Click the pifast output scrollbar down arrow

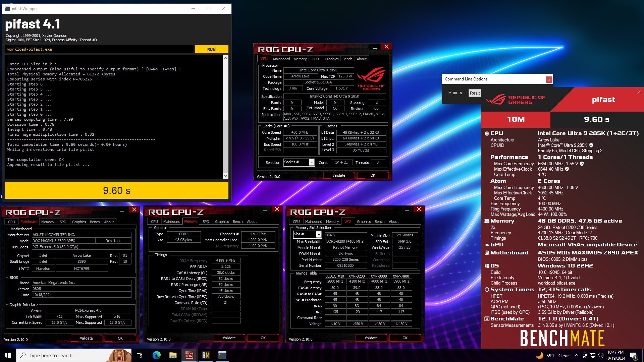pyautogui.click(x=225, y=176)
